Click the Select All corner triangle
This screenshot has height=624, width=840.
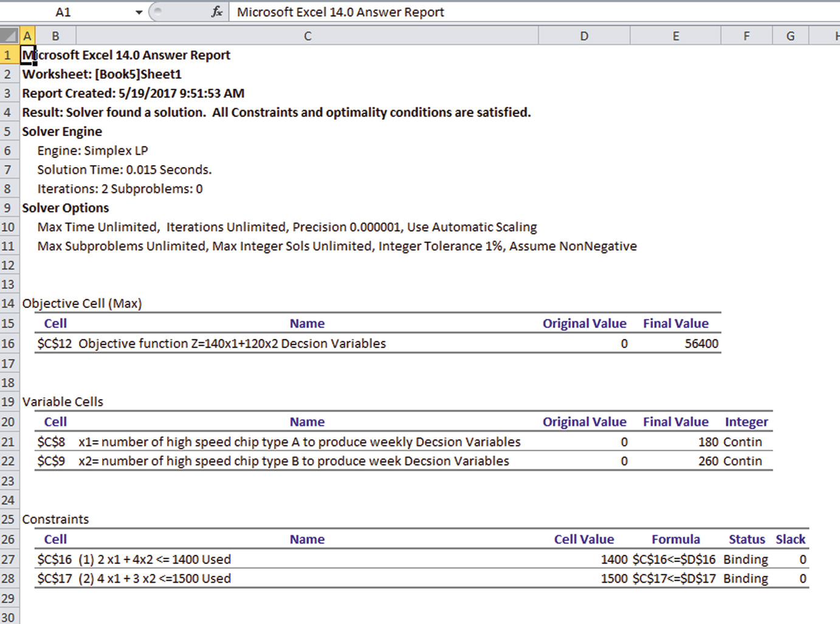(x=9, y=36)
